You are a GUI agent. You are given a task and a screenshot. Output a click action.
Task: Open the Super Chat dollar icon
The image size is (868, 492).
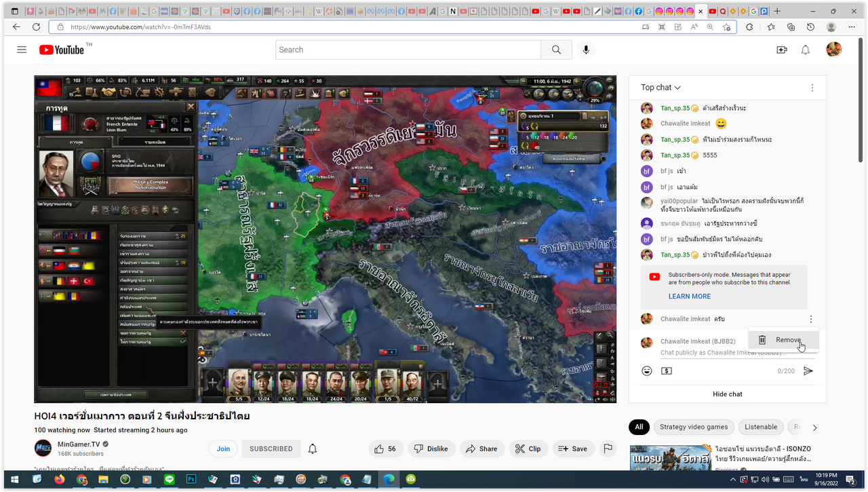point(667,371)
